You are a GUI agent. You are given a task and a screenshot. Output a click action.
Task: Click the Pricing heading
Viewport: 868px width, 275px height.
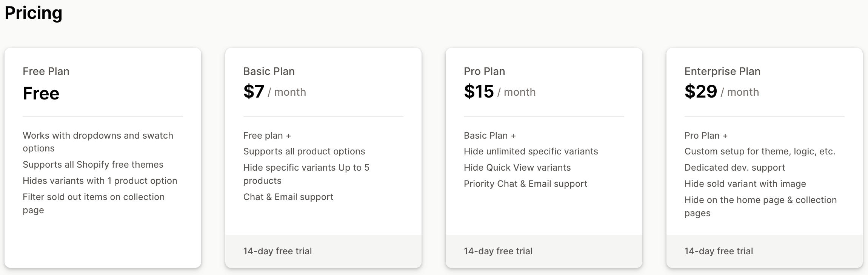tap(34, 13)
